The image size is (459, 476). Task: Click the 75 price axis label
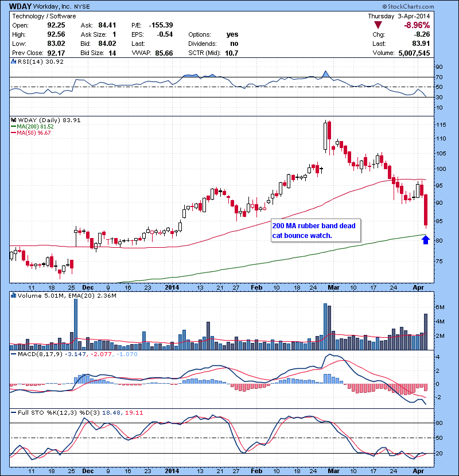point(439,261)
